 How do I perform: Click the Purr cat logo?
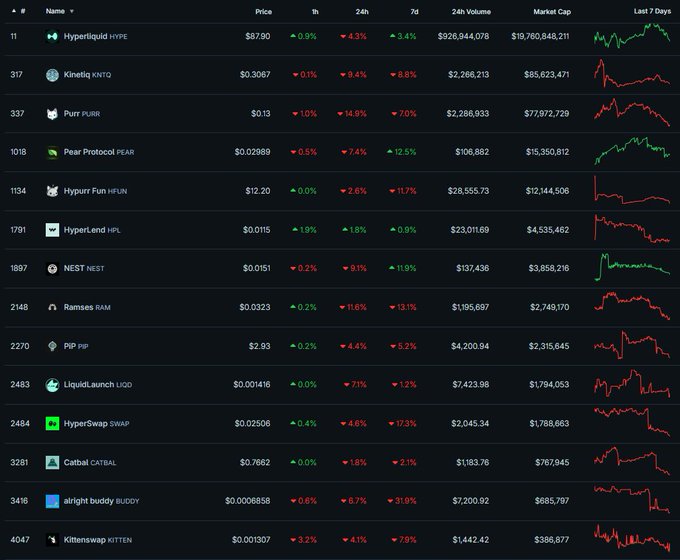pyautogui.click(x=52, y=114)
